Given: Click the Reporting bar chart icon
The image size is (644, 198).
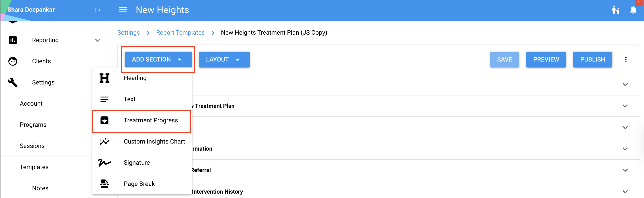Looking at the screenshot, I should [x=13, y=40].
